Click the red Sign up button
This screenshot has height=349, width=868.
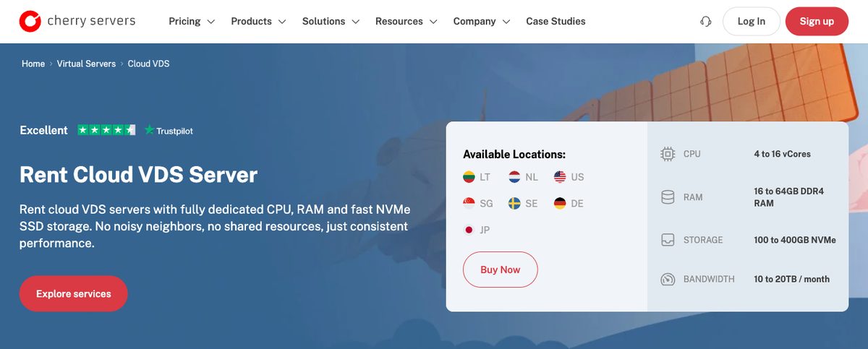(x=817, y=22)
